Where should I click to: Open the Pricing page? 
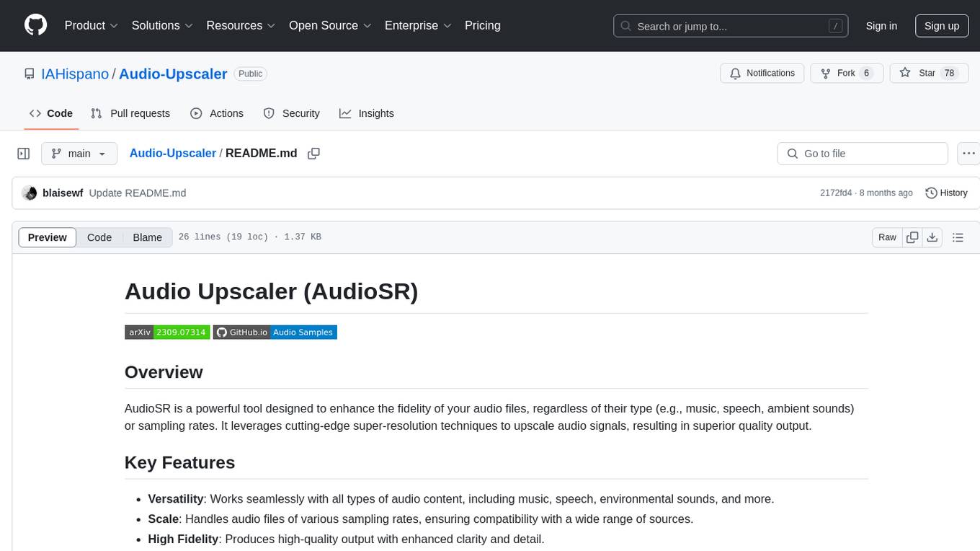483,25
